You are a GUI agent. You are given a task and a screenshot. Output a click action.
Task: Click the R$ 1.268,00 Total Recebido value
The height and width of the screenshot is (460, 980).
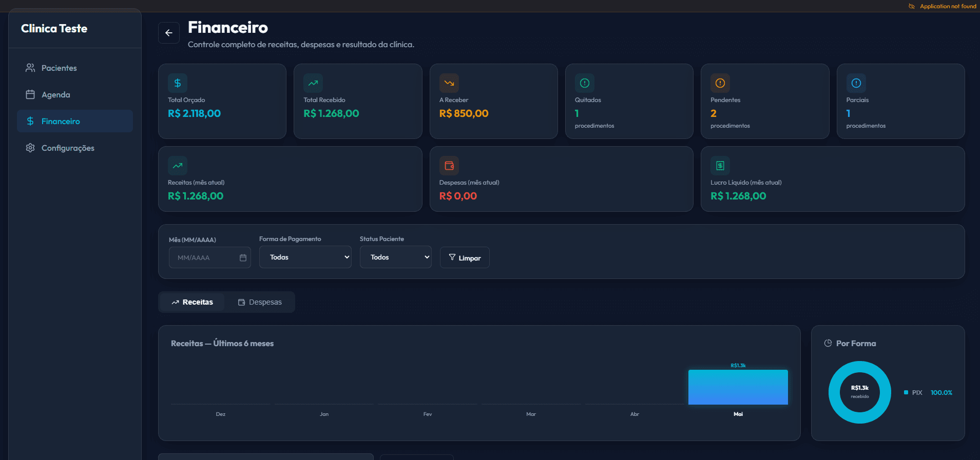(331, 113)
